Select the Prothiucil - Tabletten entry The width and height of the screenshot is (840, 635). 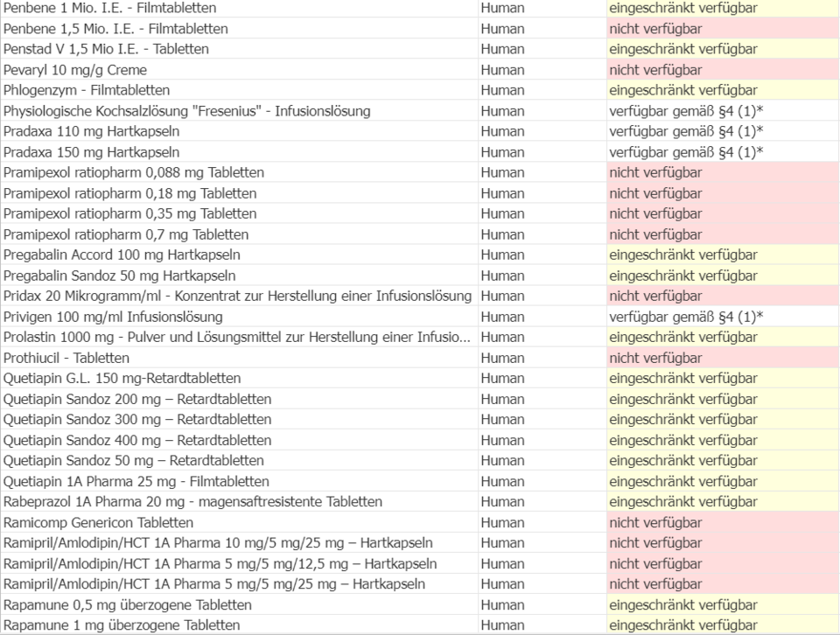pos(66,358)
